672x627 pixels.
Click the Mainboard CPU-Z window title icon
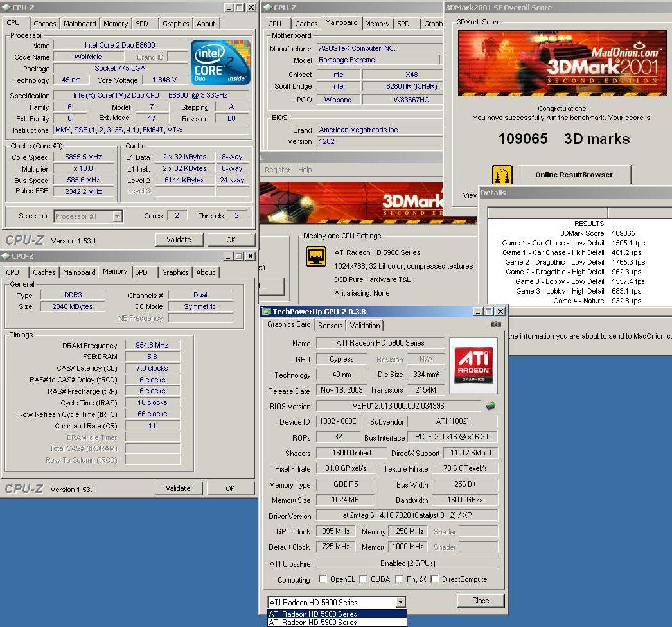coord(267,7)
